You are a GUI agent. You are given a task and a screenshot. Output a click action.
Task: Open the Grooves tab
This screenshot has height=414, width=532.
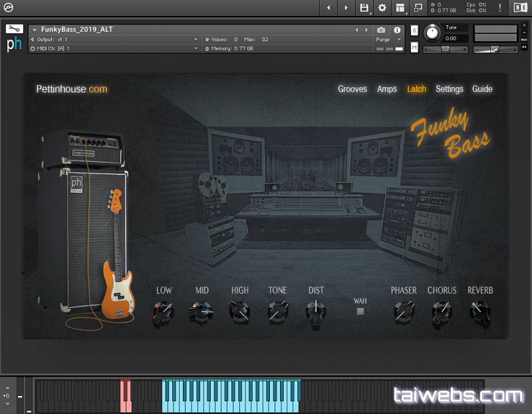(352, 89)
